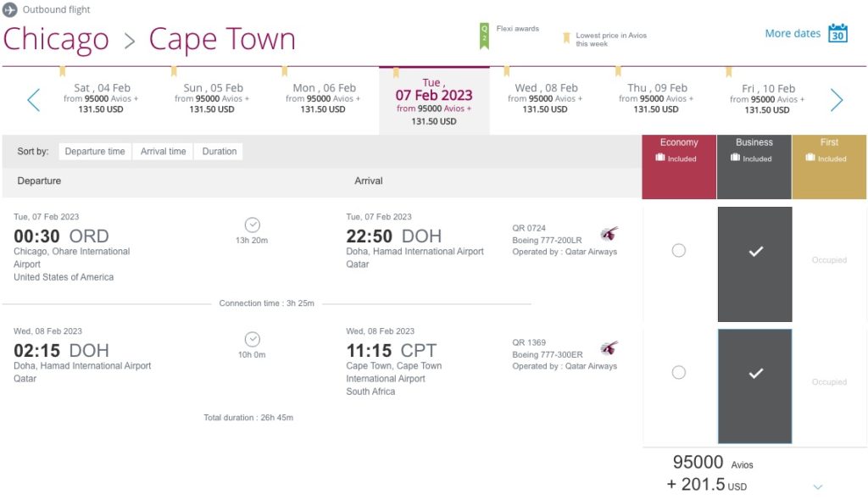Image resolution: width=868 pixels, height=500 pixels.
Task: Sort flights by Duration
Action: (219, 151)
